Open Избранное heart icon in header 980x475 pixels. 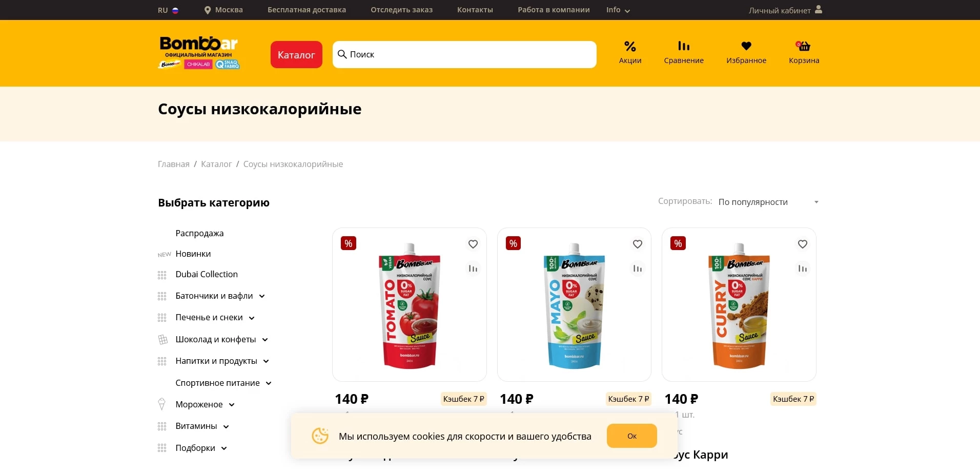[746, 46]
